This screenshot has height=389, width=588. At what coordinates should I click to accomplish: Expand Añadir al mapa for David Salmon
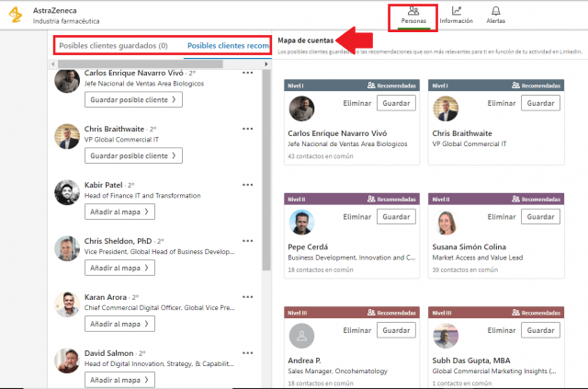(x=119, y=380)
